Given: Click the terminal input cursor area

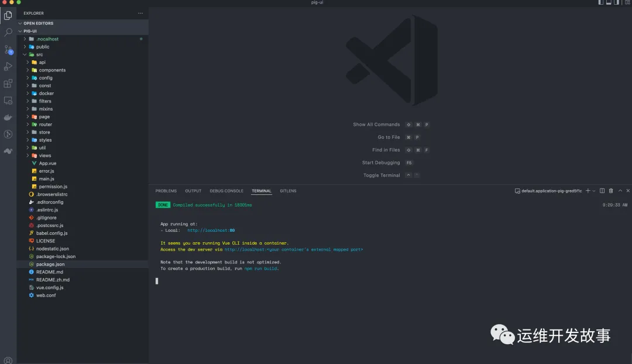Looking at the screenshot, I should click(x=157, y=281).
